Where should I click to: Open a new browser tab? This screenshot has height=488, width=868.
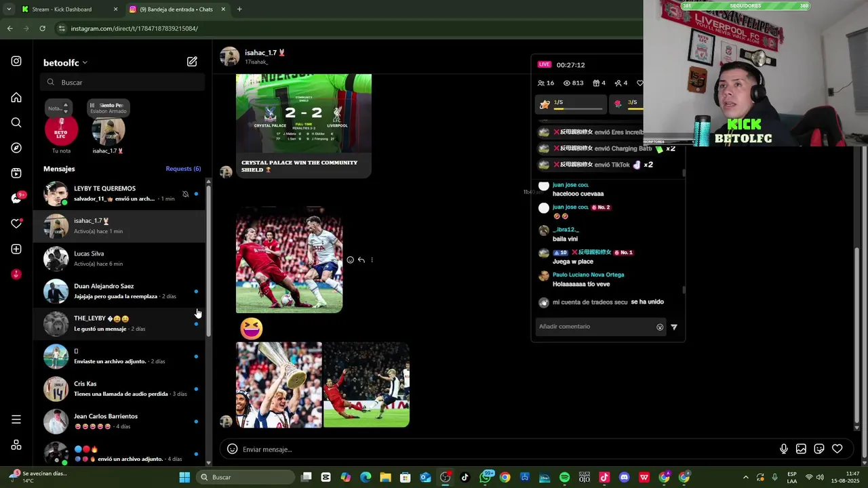click(x=239, y=9)
